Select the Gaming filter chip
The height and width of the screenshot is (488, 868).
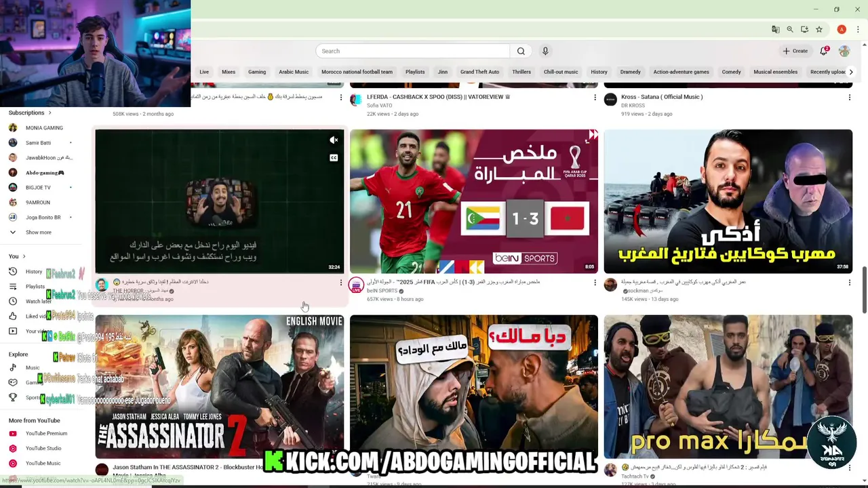click(257, 72)
